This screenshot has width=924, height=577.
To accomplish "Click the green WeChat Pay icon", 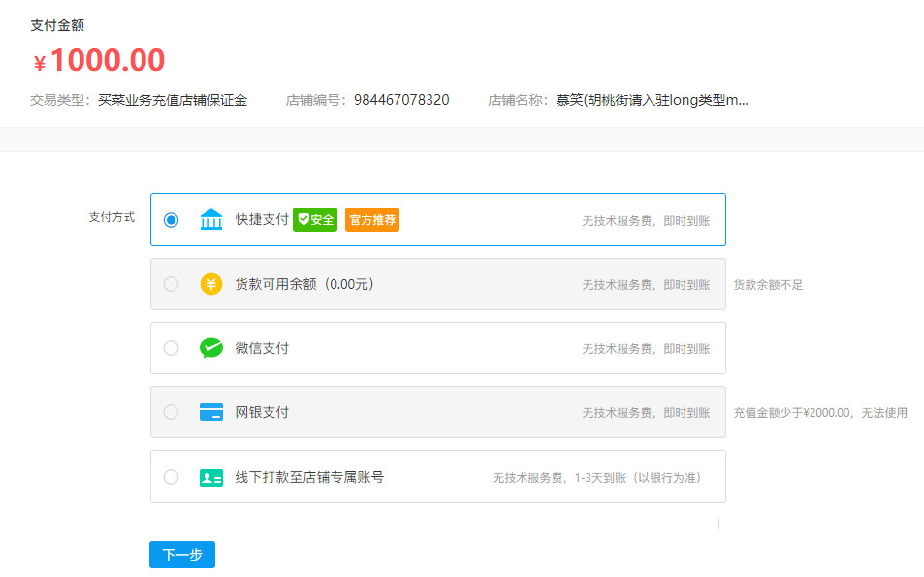I will (211, 348).
